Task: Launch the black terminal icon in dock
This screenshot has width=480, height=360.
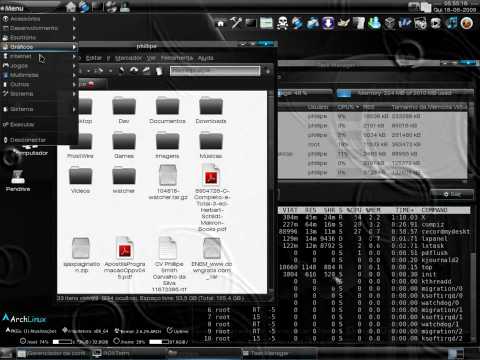Action: (x=251, y=23)
